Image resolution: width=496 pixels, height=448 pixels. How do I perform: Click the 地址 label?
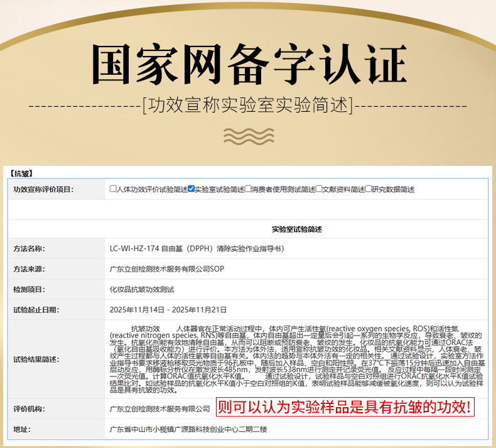(22, 430)
